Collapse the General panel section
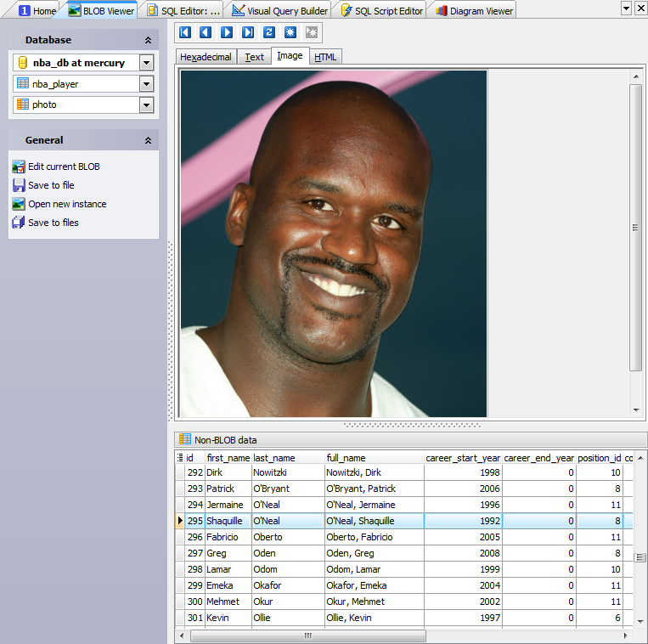The height and width of the screenshot is (644, 648). point(148,140)
